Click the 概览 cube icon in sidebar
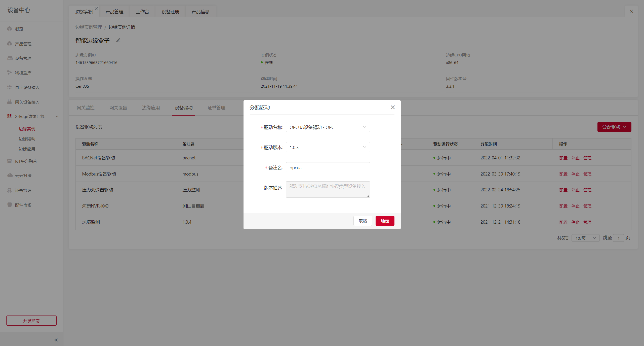 [10, 29]
